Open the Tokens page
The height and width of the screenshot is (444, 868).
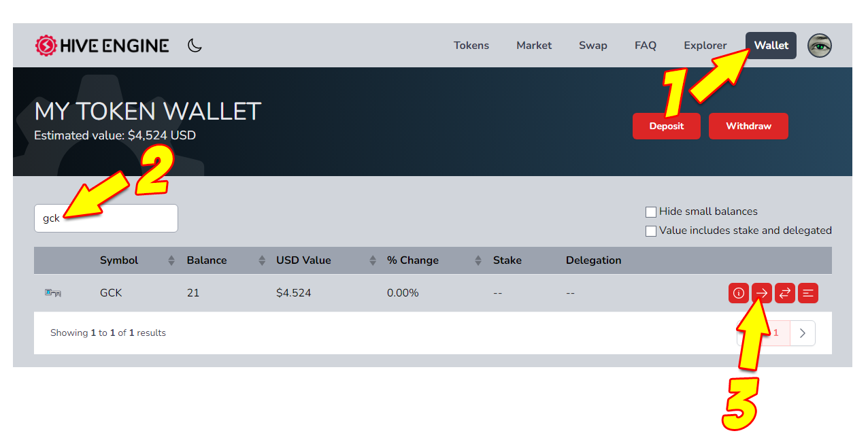[471, 46]
